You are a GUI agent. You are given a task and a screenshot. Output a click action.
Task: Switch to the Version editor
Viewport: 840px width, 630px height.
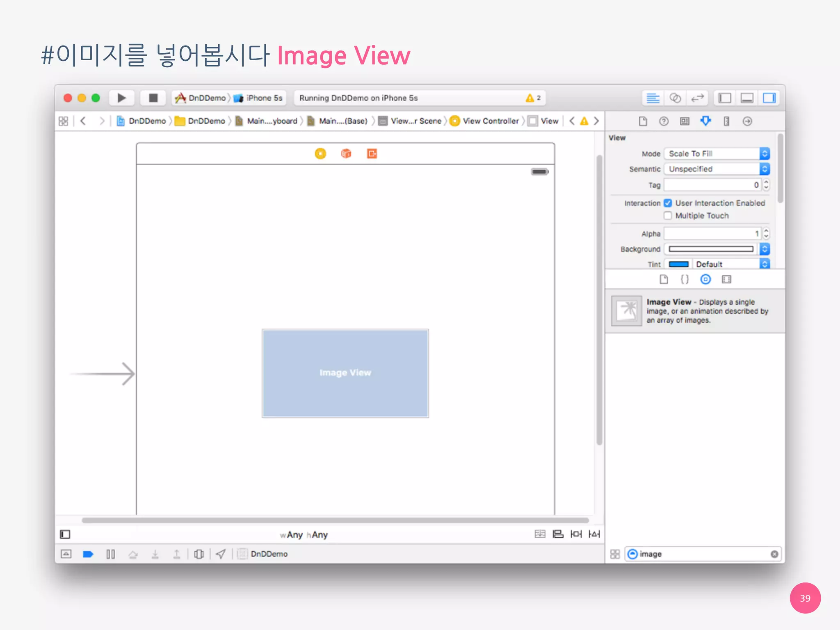tap(697, 98)
